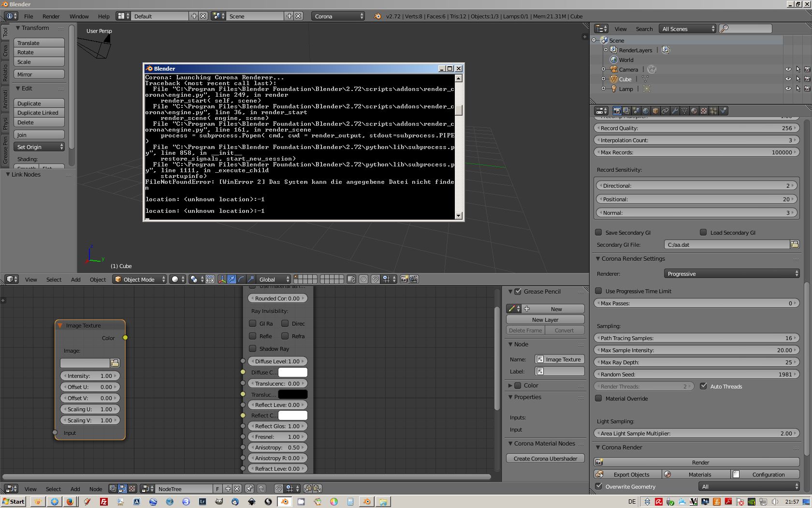Collapse the Transform tool panel
This screenshot has width=812, height=508.
click(18, 28)
